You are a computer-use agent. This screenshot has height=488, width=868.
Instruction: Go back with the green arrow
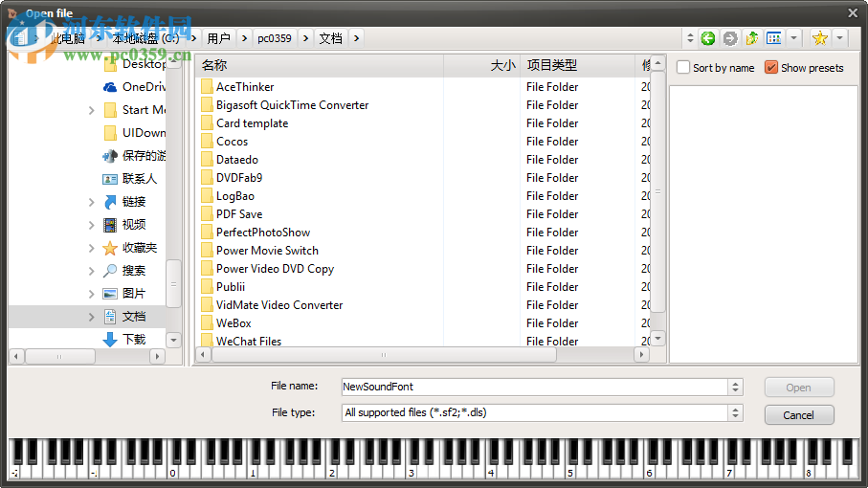click(x=707, y=38)
